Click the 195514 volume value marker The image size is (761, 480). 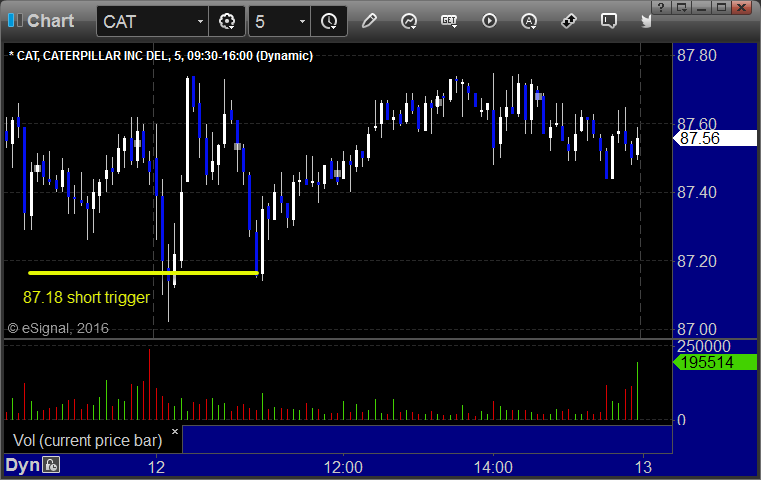[714, 362]
